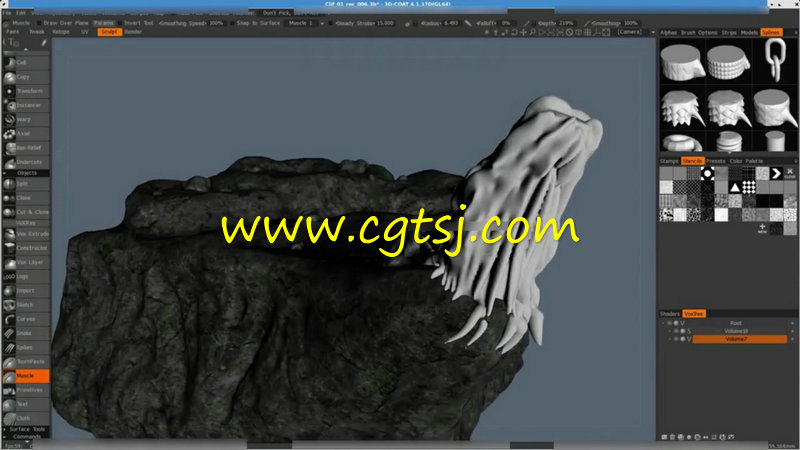Select the Import tool

pos(26,291)
